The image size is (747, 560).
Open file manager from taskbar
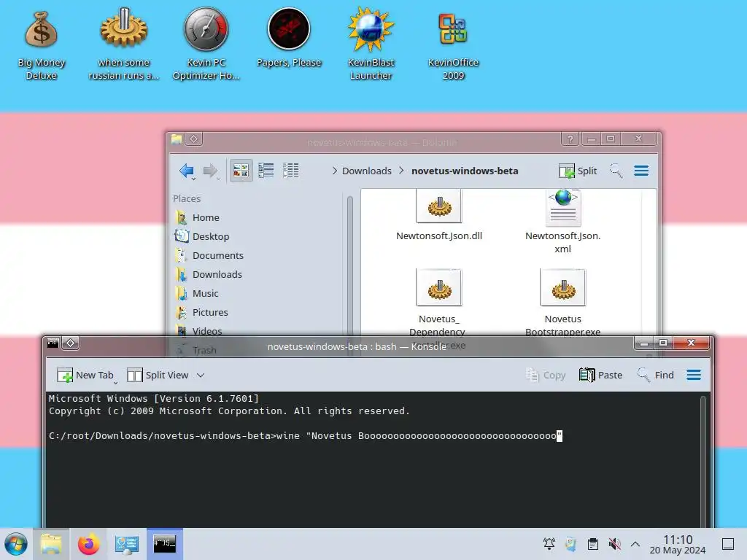(x=51, y=544)
